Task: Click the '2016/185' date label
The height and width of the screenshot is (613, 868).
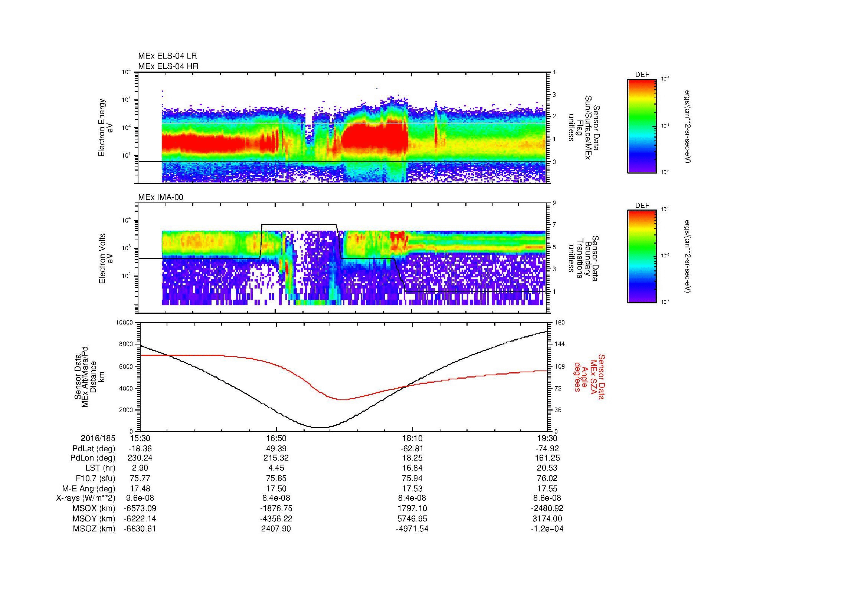Action: point(98,438)
